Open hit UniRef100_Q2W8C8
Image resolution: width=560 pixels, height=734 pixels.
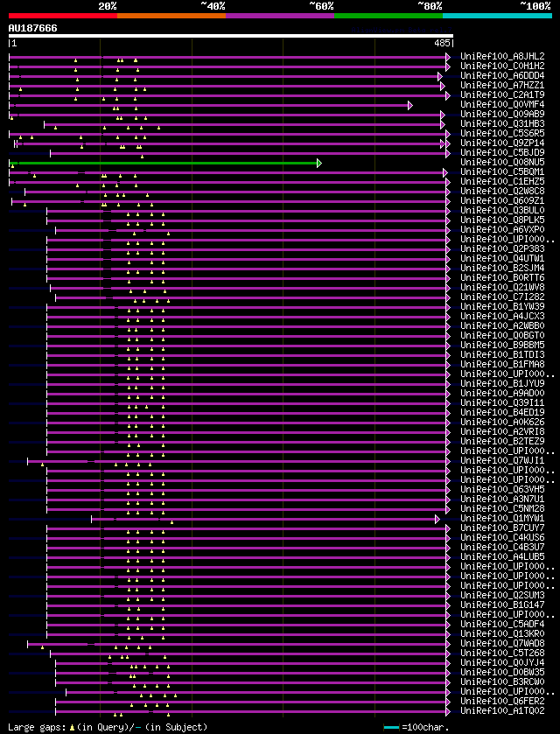(502, 191)
